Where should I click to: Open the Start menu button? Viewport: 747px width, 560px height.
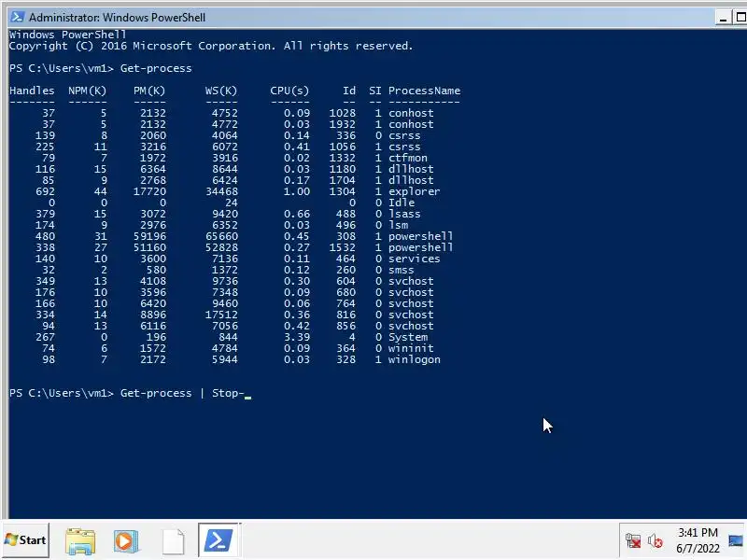(x=25, y=540)
